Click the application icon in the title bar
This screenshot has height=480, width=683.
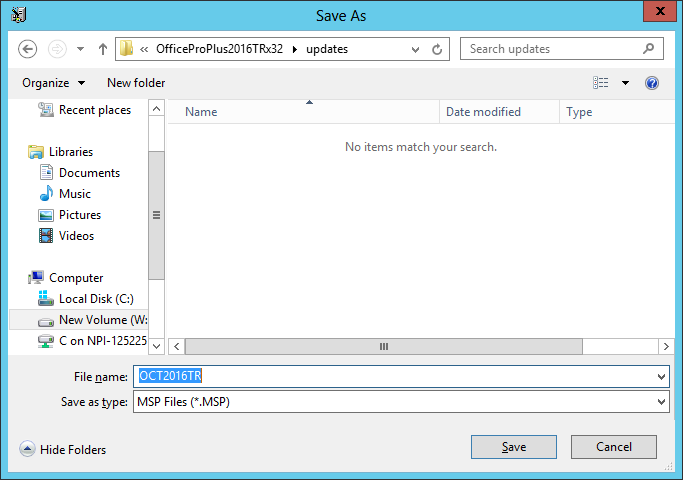point(19,15)
